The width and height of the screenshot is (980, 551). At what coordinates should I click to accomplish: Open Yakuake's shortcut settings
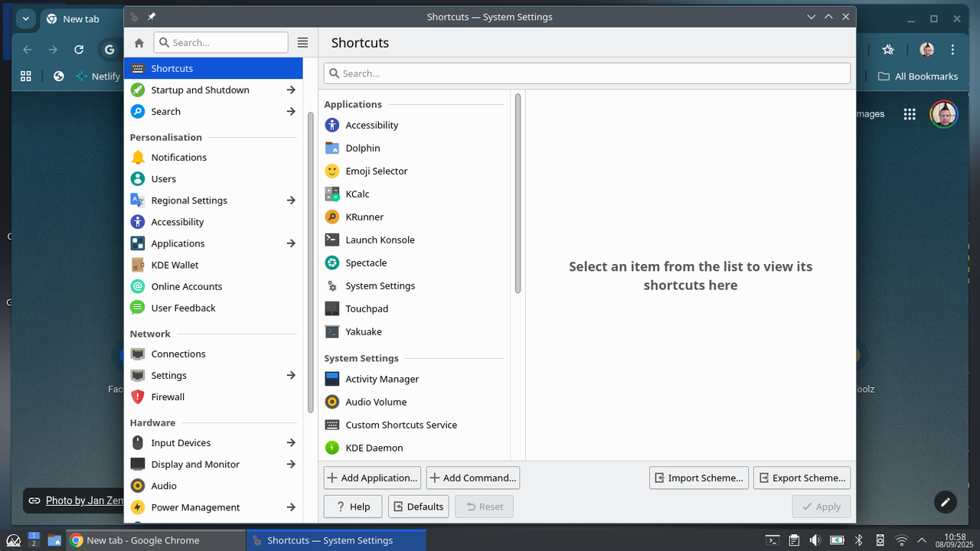(363, 331)
